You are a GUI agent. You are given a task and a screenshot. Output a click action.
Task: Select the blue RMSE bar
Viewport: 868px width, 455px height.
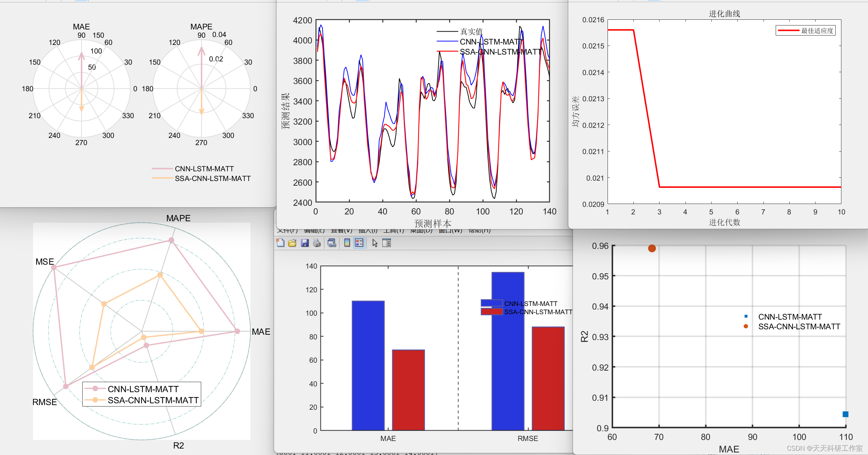point(508,351)
